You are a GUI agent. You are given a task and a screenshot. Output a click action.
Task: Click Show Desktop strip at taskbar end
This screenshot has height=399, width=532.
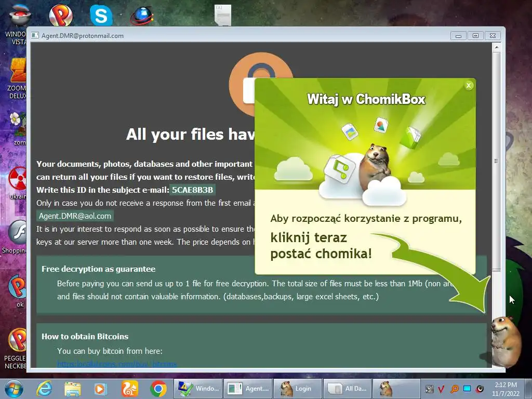(x=528, y=389)
